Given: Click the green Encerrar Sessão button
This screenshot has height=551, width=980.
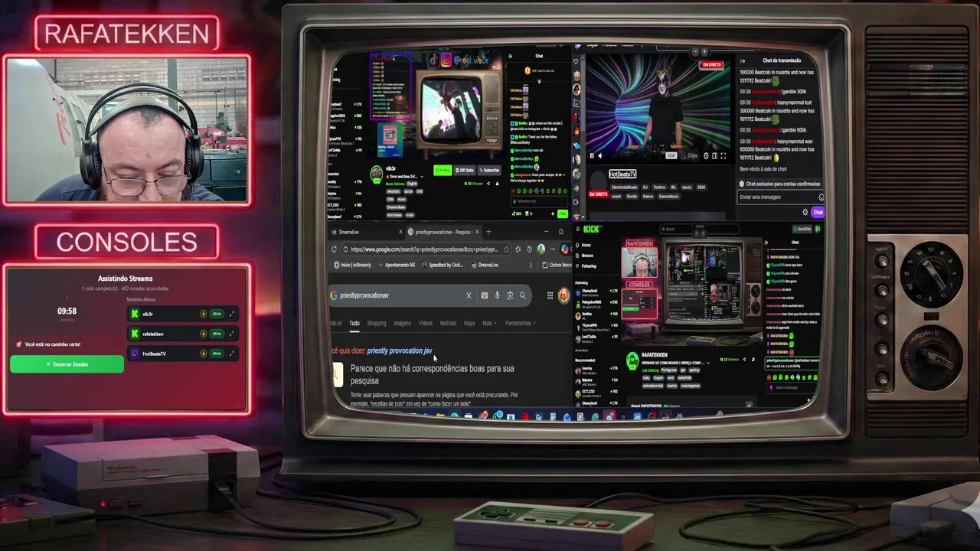Looking at the screenshot, I should coord(67,364).
